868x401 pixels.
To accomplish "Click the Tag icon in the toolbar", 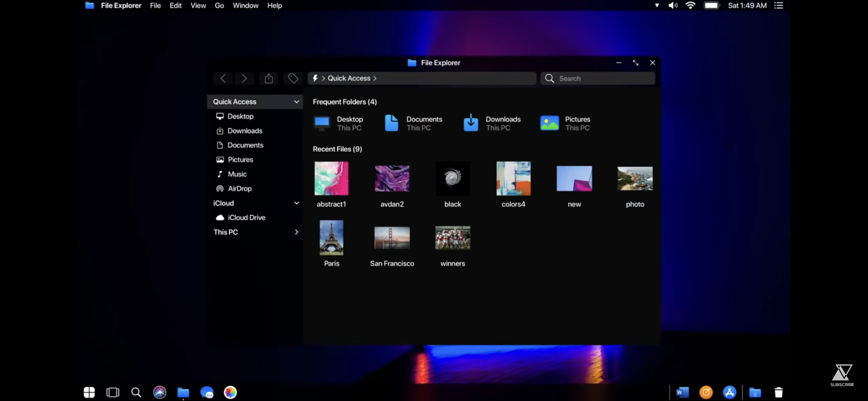I will point(293,78).
